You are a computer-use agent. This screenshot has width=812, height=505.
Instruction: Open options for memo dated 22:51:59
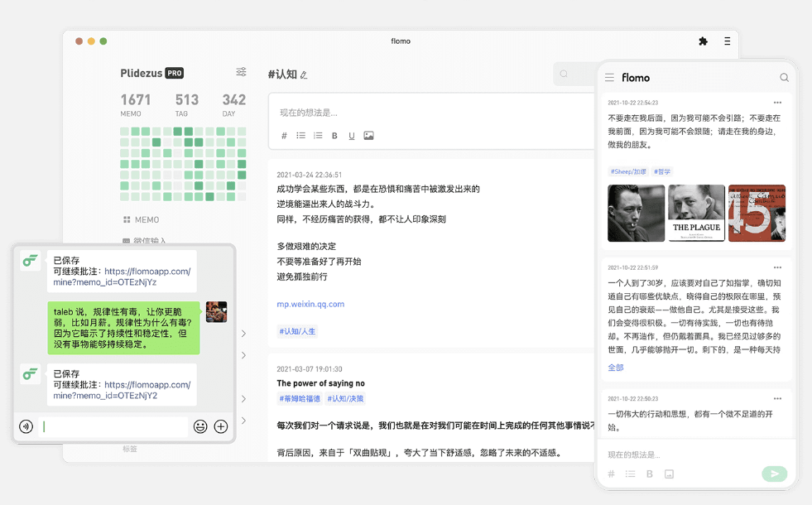(x=777, y=267)
